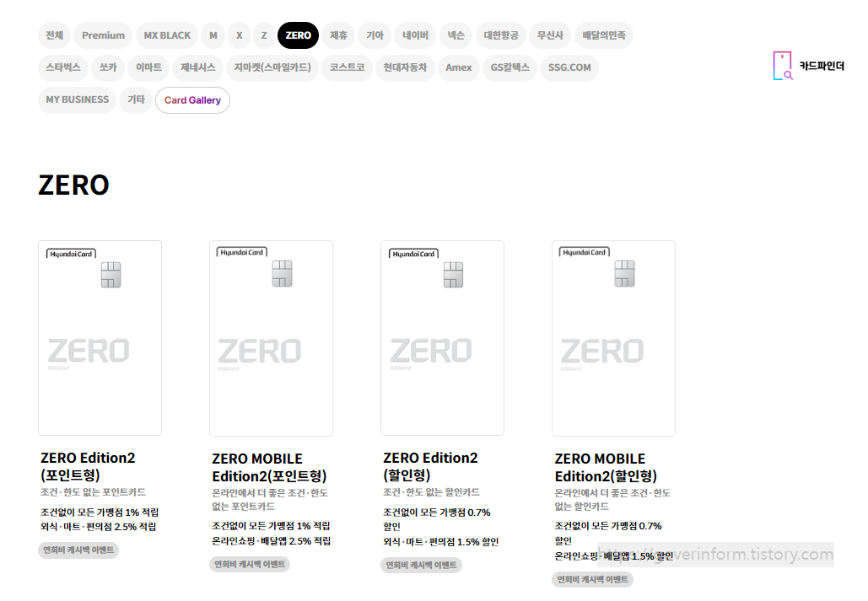Click the 카드파인더 label text
The width and height of the screenshot is (868, 601).
coord(822,66)
